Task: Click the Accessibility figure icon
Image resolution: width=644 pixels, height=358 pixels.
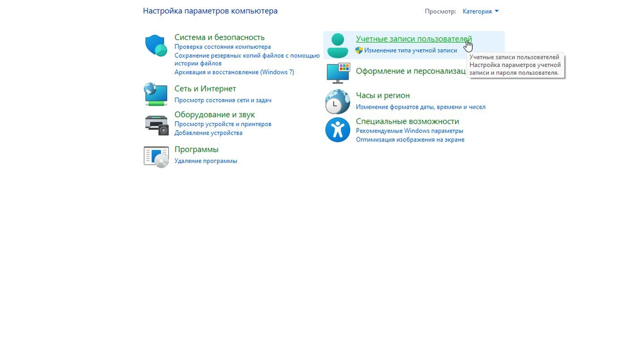Action: click(x=338, y=130)
